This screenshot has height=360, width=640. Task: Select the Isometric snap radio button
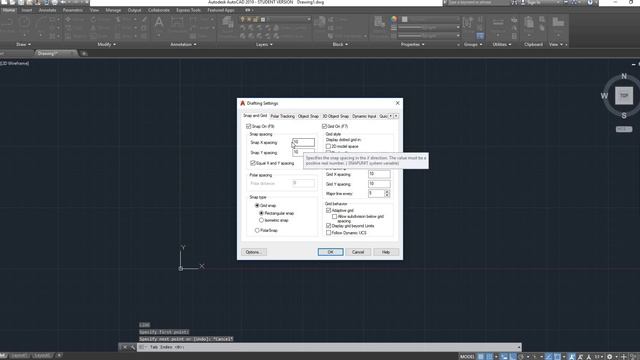pos(261,220)
